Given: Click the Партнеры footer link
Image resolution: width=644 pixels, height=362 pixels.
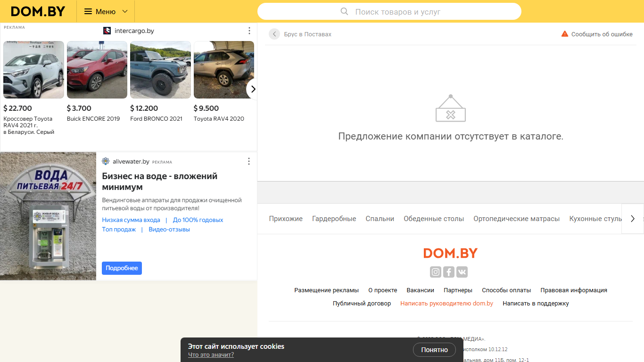Looking at the screenshot, I should point(458,290).
